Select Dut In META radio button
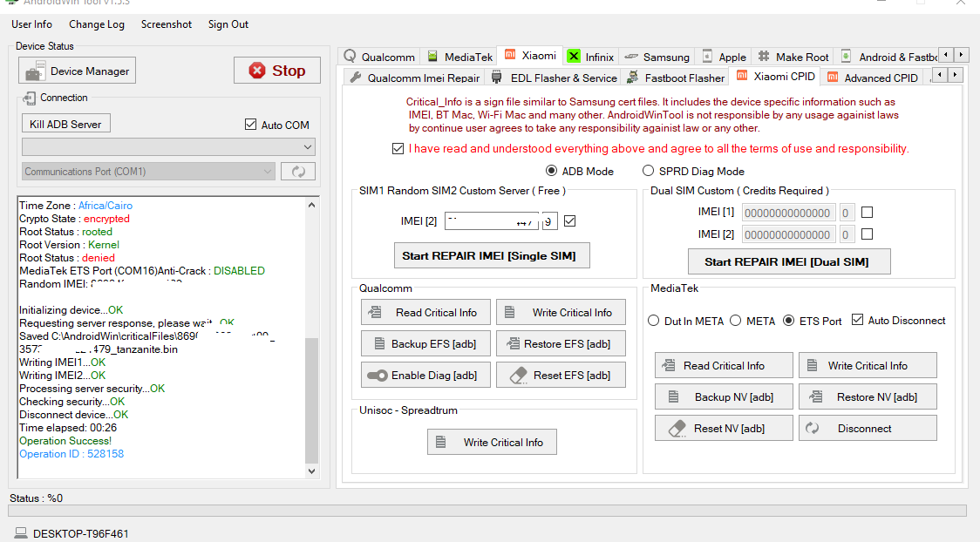Image resolution: width=980 pixels, height=542 pixels. click(653, 321)
